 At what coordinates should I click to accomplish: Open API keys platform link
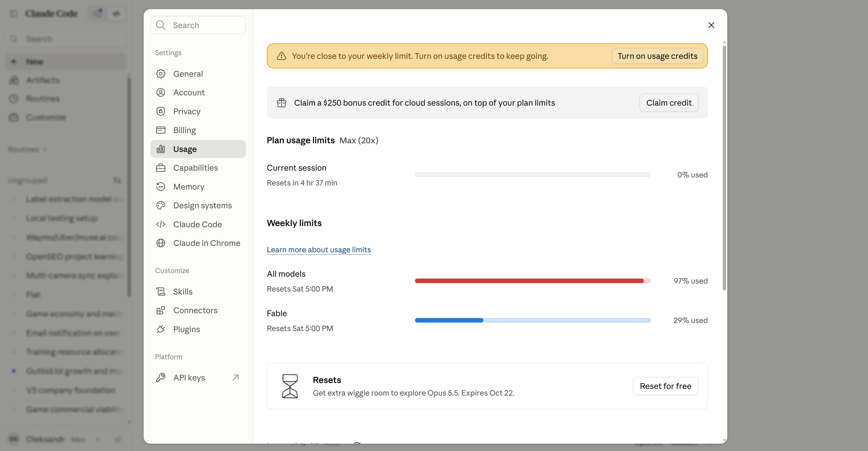pyautogui.click(x=198, y=378)
